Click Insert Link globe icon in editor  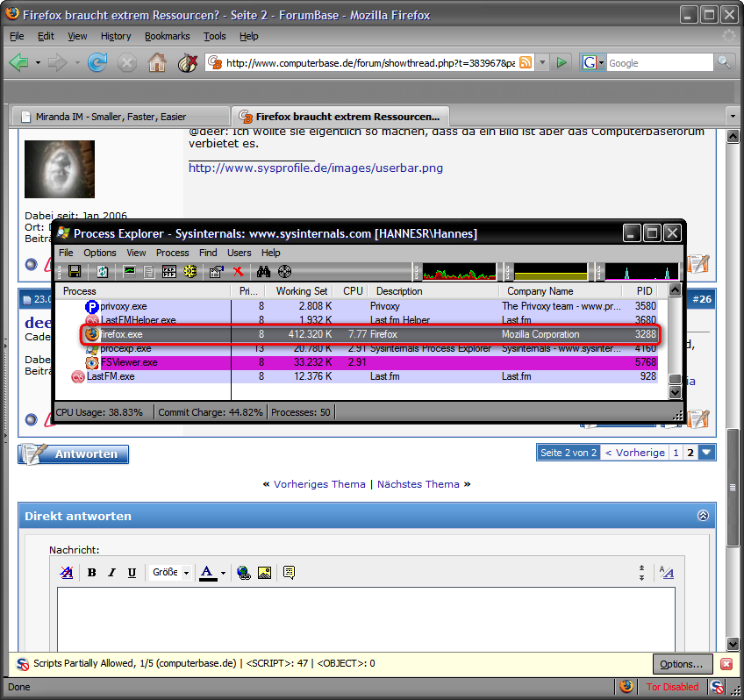[244, 573]
